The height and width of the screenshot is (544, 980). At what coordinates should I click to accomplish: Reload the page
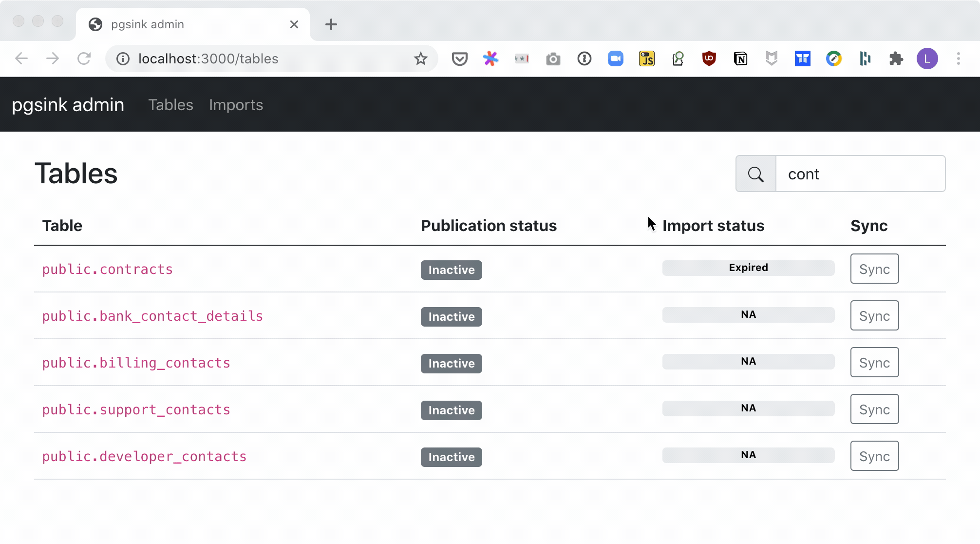(x=84, y=59)
